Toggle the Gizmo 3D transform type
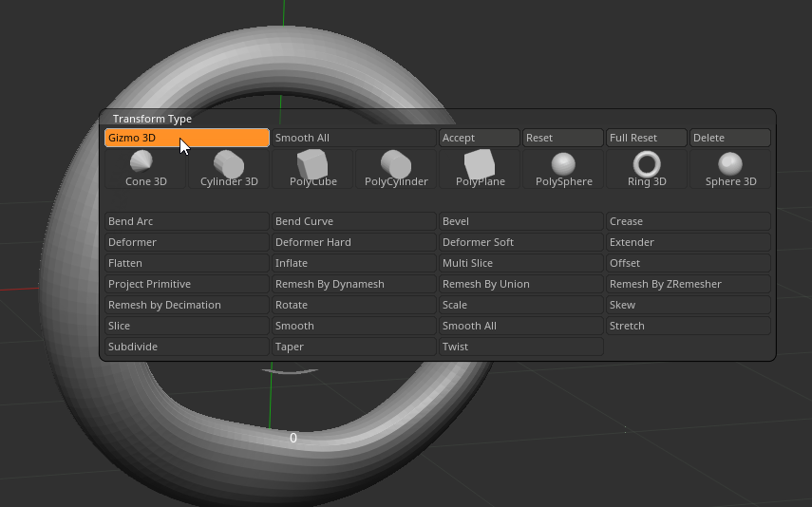812x507 pixels. tap(186, 138)
